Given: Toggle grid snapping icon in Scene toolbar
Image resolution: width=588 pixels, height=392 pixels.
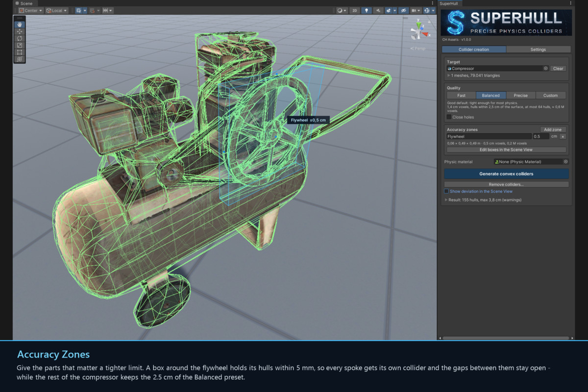Looking at the screenshot, I should pos(78,10).
